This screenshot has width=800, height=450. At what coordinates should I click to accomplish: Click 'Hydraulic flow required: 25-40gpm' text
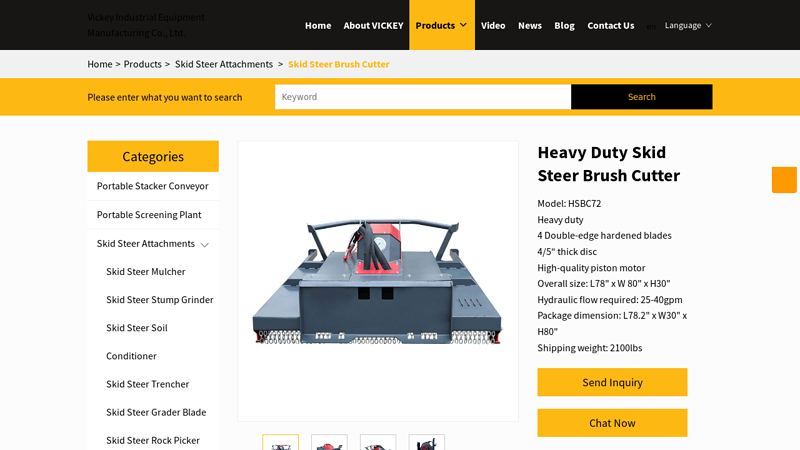(610, 299)
